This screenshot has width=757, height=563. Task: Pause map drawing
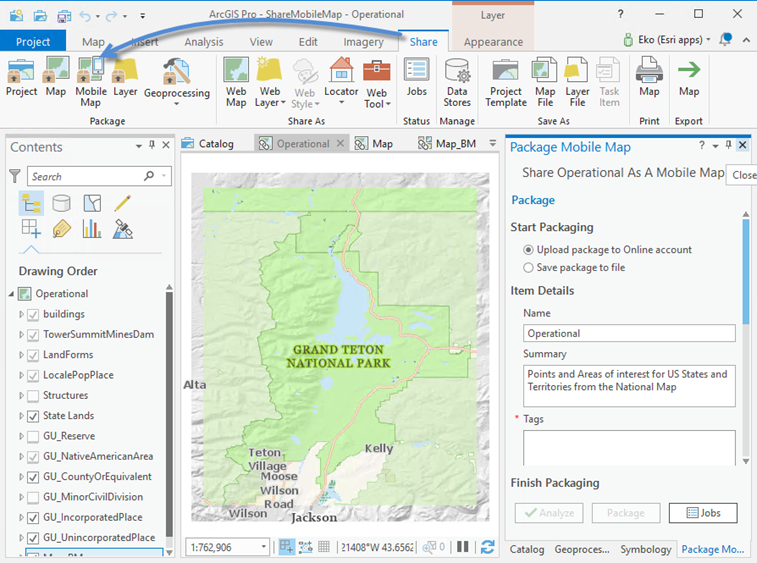[x=463, y=547]
